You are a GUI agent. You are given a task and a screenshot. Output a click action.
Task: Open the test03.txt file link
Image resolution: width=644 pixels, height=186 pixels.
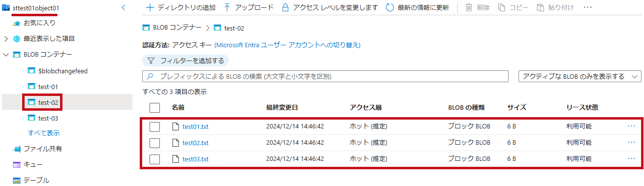(x=195, y=159)
